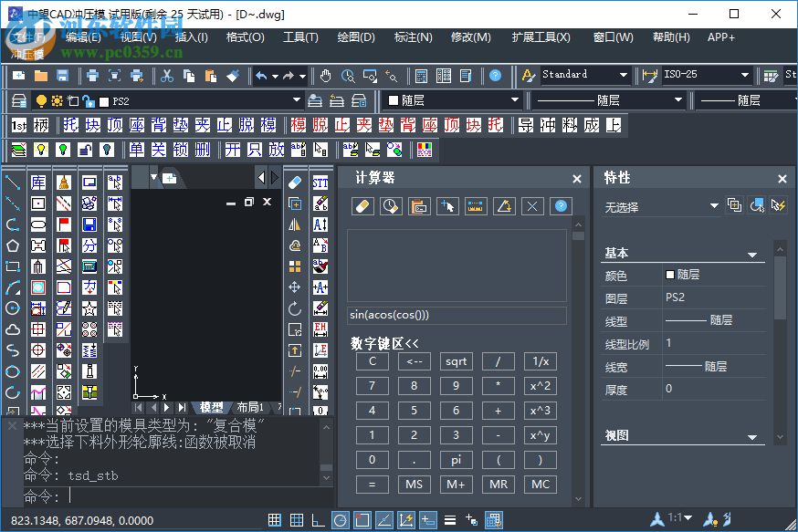Open the ISO-25 dimension style dropdown
The image size is (798, 532).
click(745, 75)
